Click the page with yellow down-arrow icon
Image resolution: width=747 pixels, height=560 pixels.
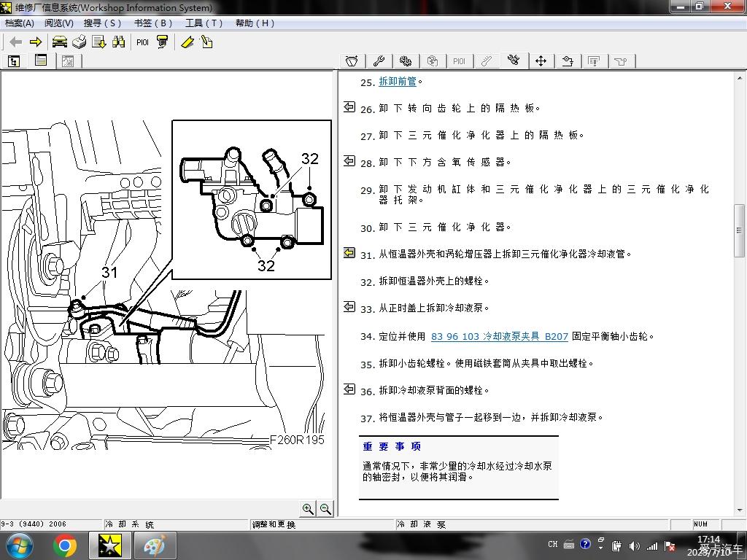coord(99,42)
